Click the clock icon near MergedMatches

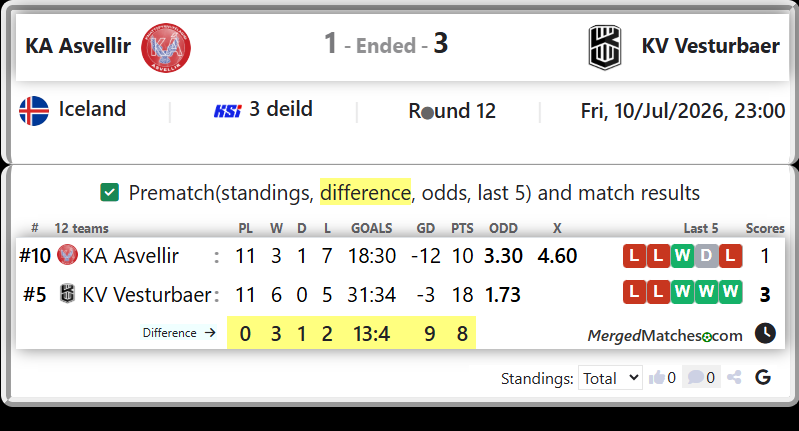tap(765, 333)
